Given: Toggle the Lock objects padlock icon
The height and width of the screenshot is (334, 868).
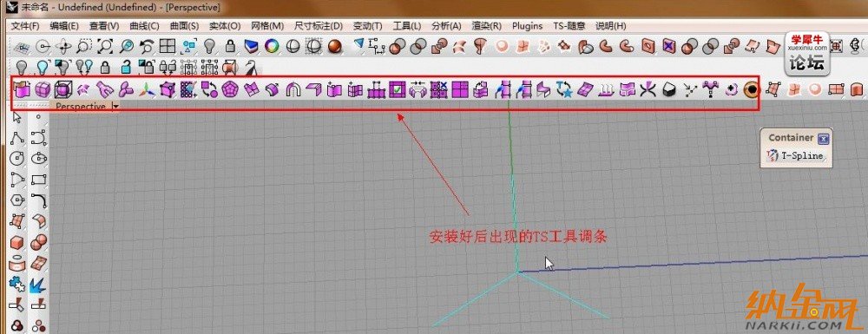Looking at the screenshot, I should pos(105,68).
